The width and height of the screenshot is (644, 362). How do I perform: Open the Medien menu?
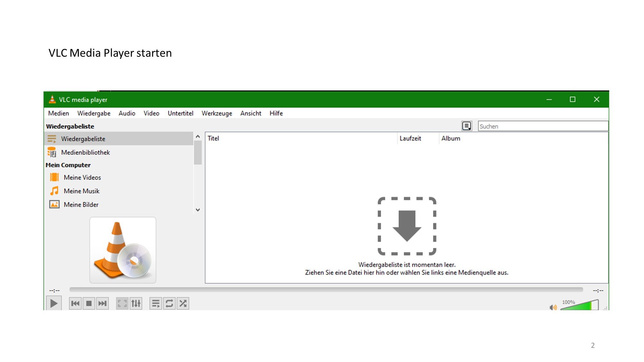(x=58, y=113)
